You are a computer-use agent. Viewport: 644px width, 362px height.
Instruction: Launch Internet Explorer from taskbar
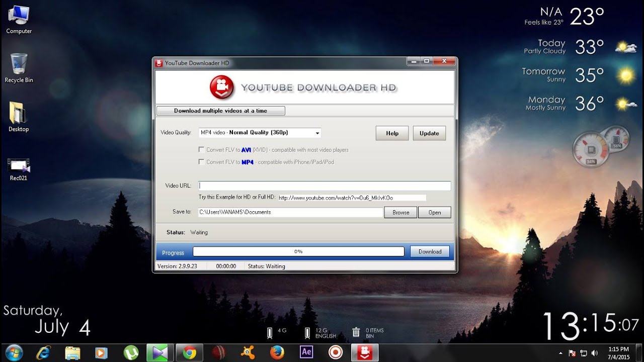(x=43, y=353)
